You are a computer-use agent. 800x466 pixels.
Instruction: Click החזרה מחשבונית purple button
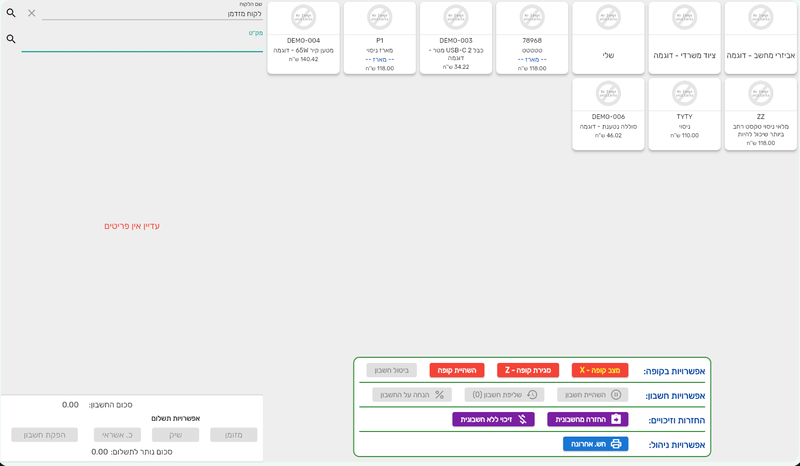[588, 420]
